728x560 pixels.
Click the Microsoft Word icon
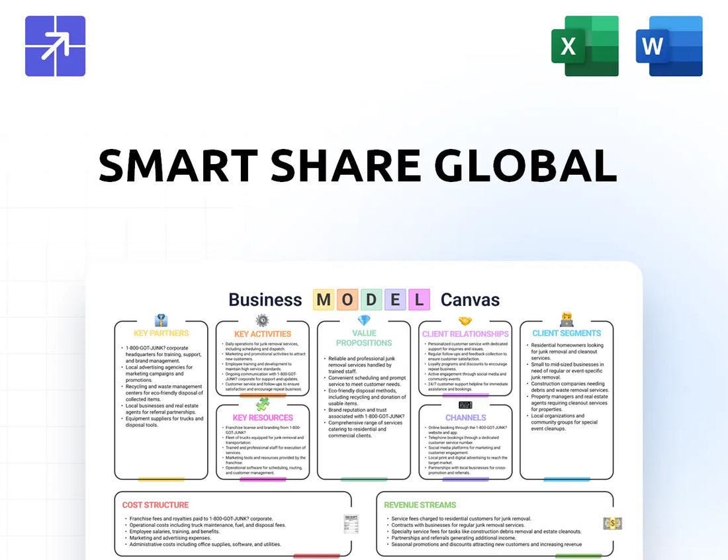(x=669, y=46)
